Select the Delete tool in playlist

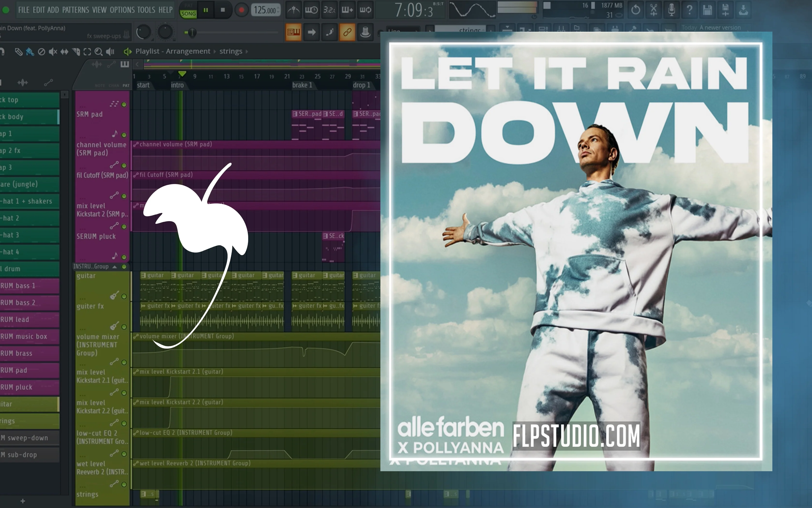[x=41, y=52]
